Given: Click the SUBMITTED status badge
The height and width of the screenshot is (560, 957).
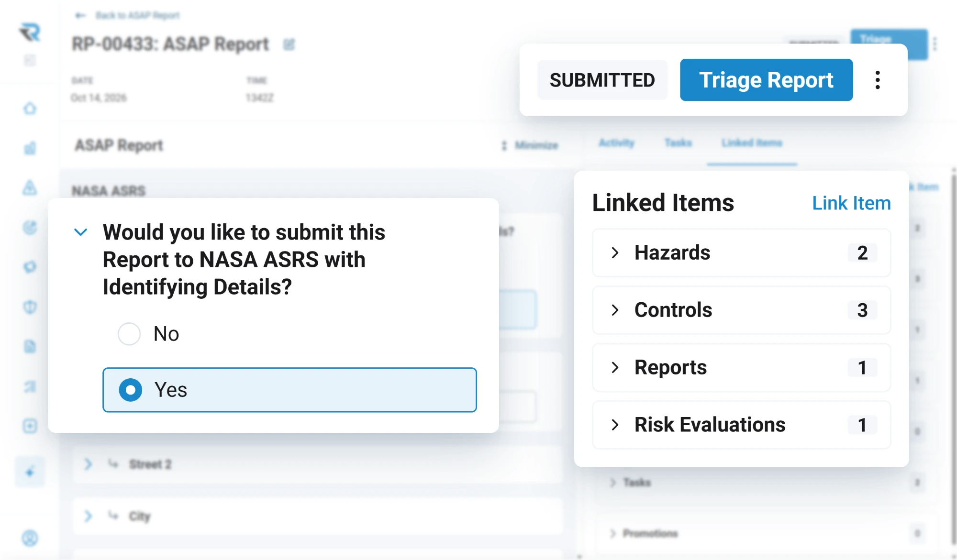Looking at the screenshot, I should click(602, 80).
